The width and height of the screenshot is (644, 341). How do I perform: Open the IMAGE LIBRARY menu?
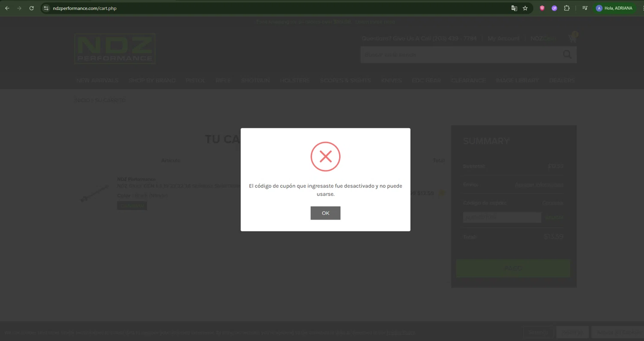pyautogui.click(x=517, y=80)
